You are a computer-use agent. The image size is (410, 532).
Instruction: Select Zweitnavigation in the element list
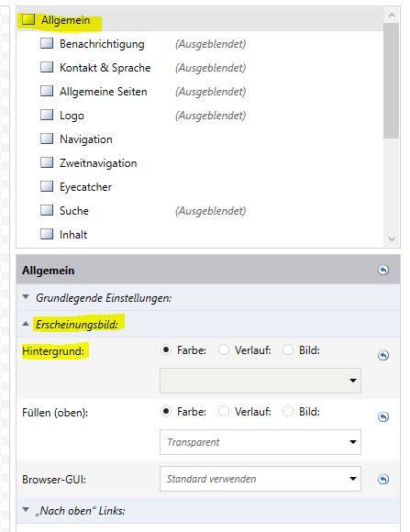pyautogui.click(x=98, y=163)
